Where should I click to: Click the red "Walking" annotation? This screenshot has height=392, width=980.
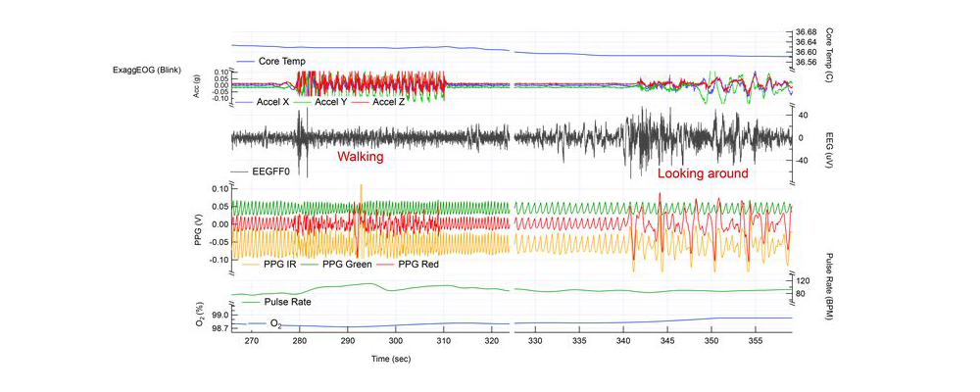[x=360, y=157]
